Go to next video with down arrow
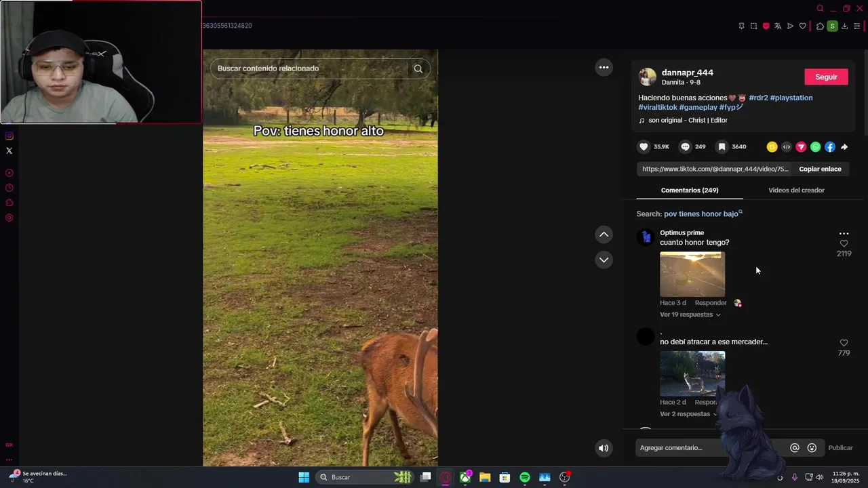The width and height of the screenshot is (868, 488). point(604,260)
